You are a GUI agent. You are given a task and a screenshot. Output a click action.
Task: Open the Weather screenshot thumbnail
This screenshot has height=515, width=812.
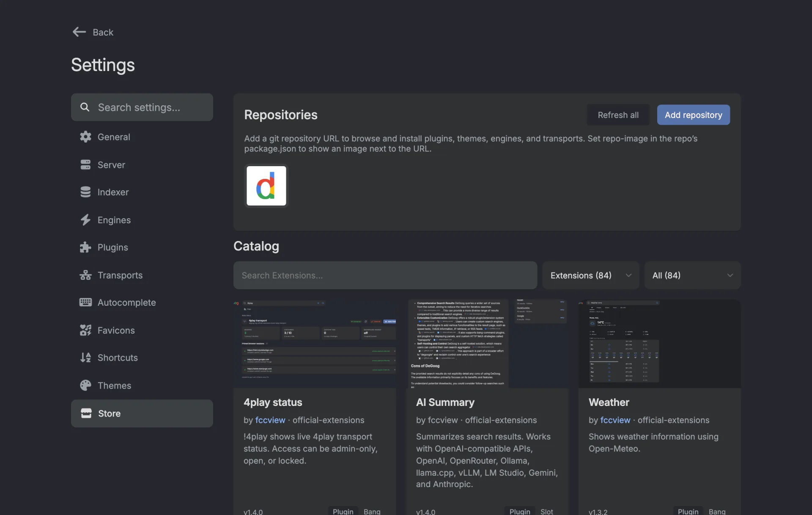pos(660,343)
